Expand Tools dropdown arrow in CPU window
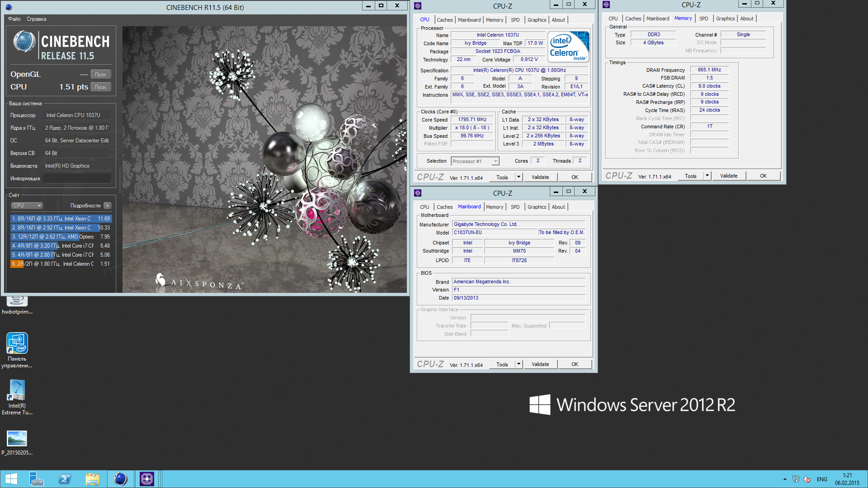This screenshot has height=488, width=868. pyautogui.click(x=519, y=178)
